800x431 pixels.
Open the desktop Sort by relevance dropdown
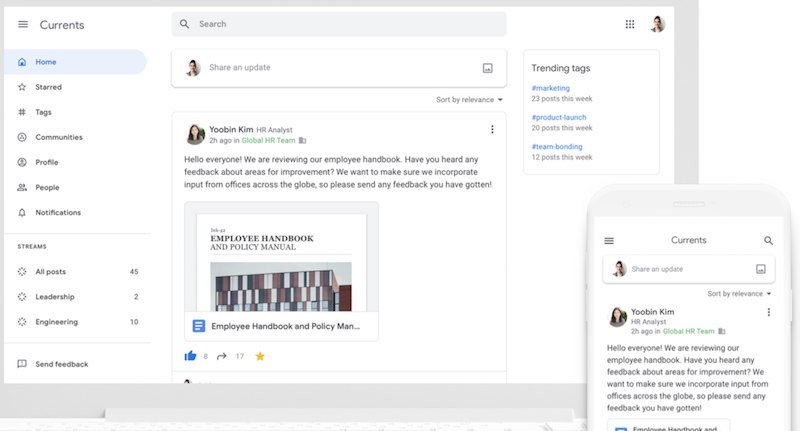pyautogui.click(x=469, y=100)
